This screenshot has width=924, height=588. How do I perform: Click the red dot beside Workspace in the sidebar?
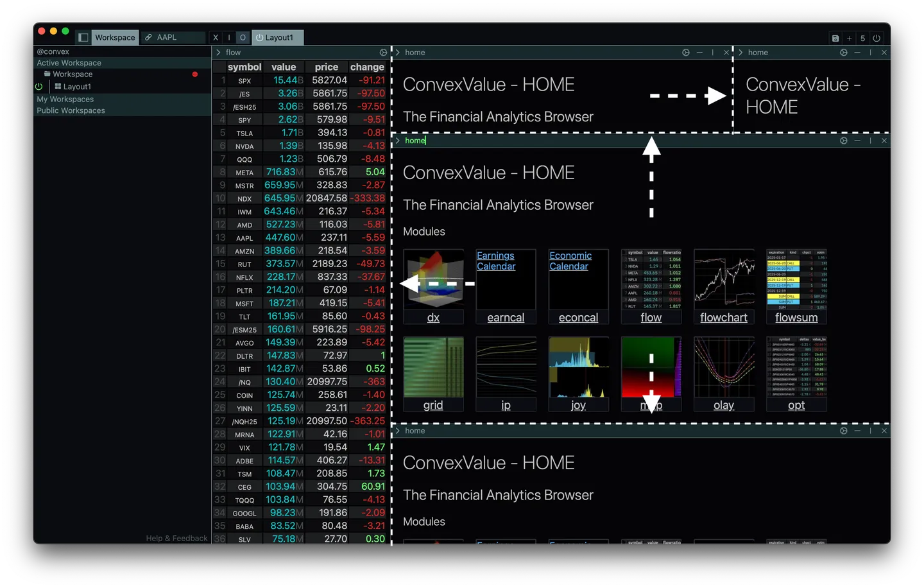pyautogui.click(x=195, y=74)
